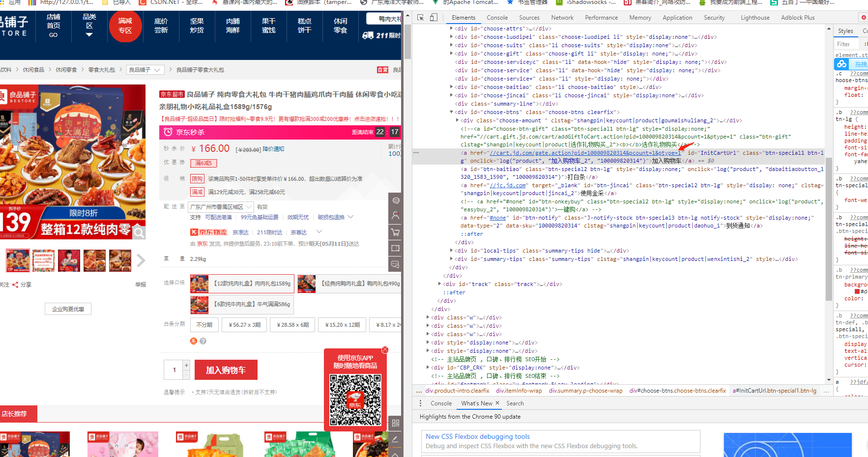The height and width of the screenshot is (457, 868).
Task: Select 6款纯牛肉礼盒 586g flavor option
Action: [x=242, y=305]
